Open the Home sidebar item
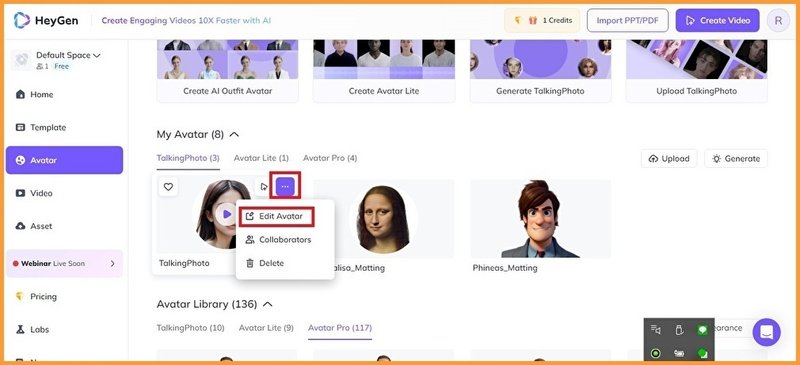Screen dimensions: 800x365 click(x=64, y=94)
